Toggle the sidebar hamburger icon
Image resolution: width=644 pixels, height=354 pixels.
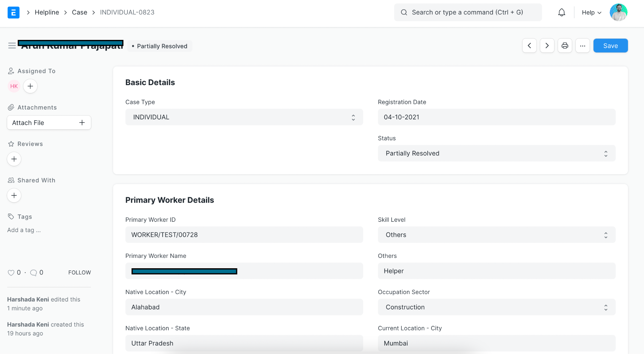(x=12, y=46)
